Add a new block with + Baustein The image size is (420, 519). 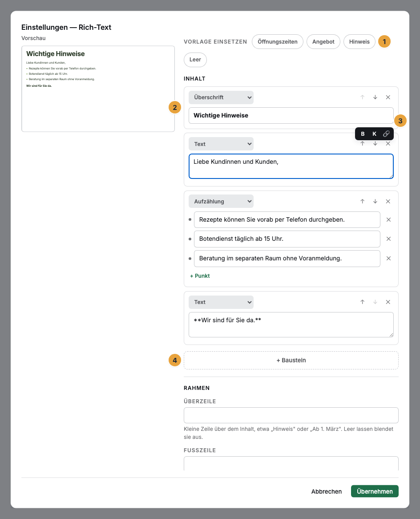click(x=291, y=360)
